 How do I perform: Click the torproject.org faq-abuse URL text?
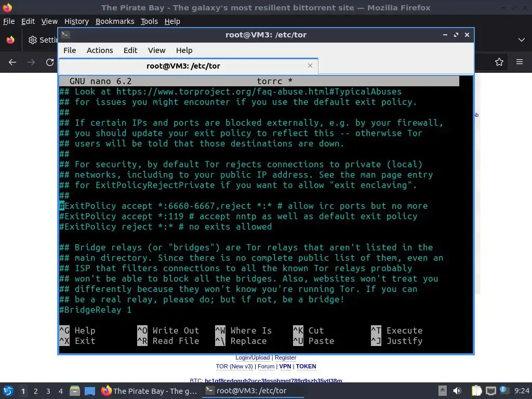coord(259,91)
